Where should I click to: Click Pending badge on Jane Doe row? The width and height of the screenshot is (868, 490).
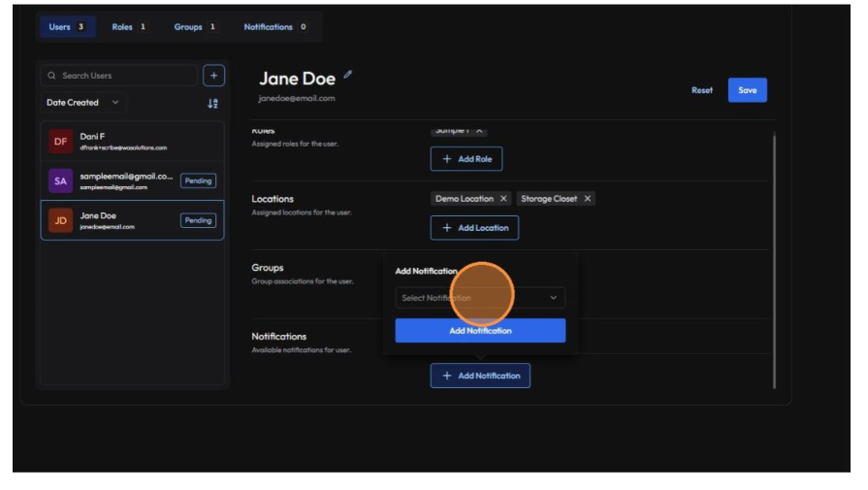point(198,220)
